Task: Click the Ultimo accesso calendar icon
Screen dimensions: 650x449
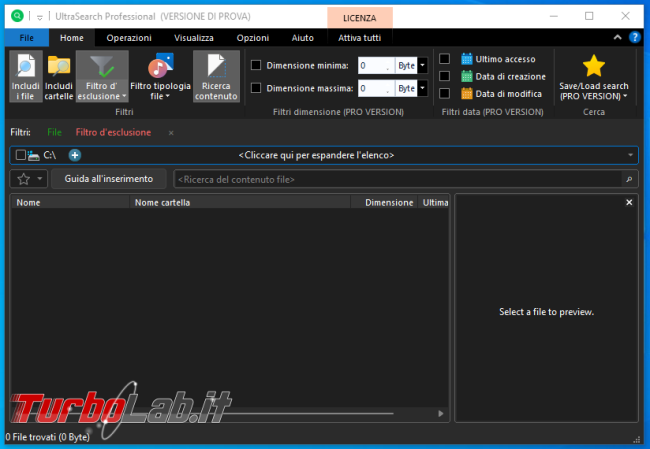Action: (467, 59)
